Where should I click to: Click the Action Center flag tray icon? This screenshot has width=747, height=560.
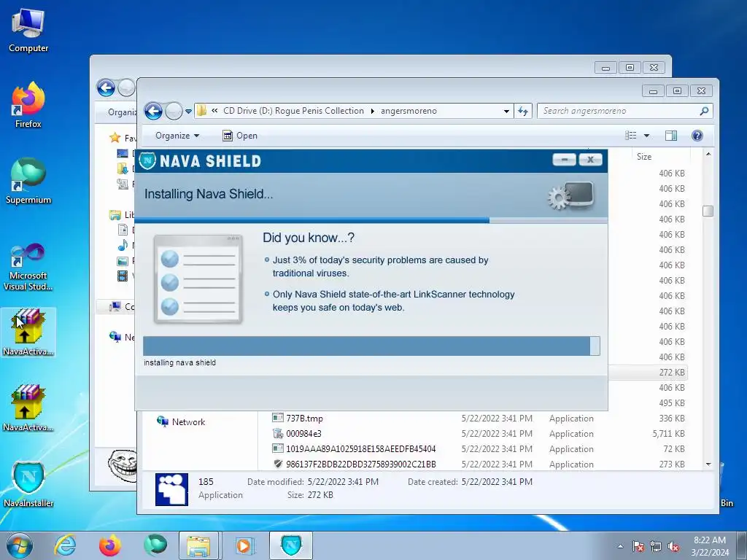click(638, 546)
